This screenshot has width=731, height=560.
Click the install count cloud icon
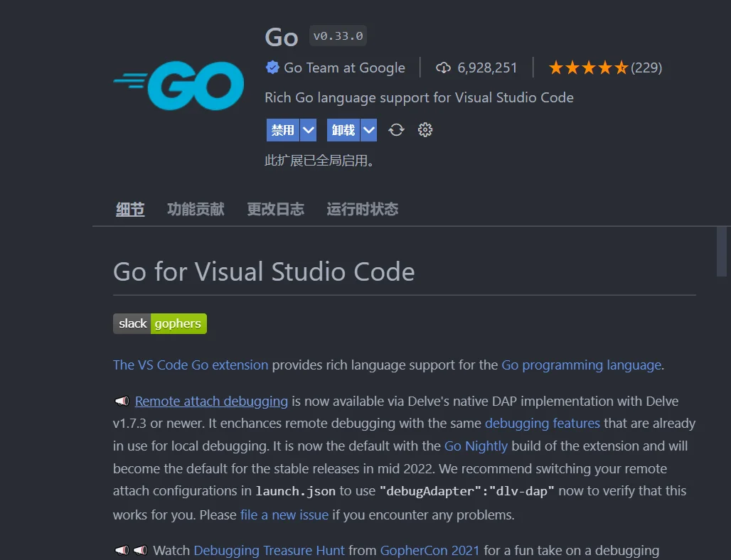(443, 68)
